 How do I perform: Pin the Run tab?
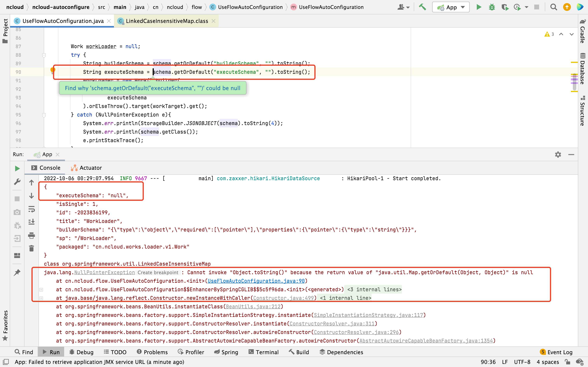click(17, 272)
